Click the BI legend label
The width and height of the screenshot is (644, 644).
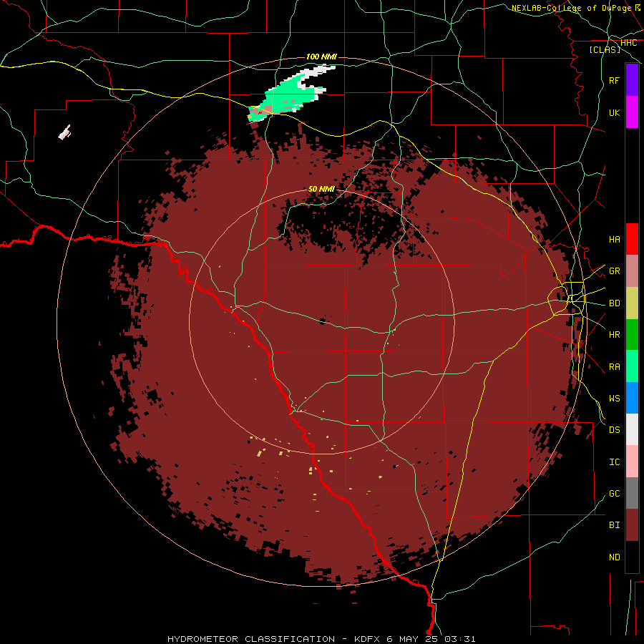[614, 525]
